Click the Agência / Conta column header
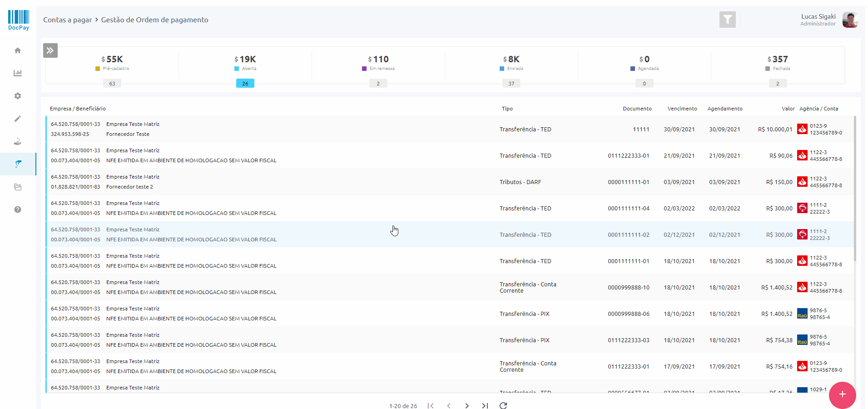The height and width of the screenshot is (409, 868). [x=818, y=109]
